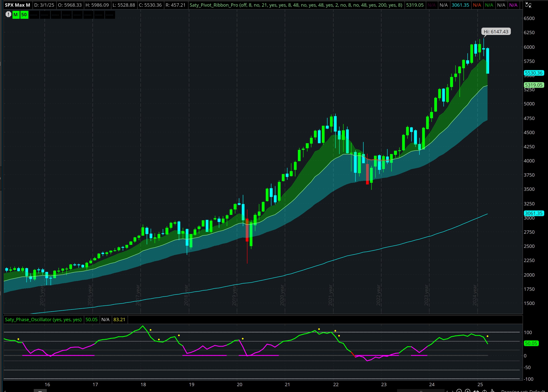The width and height of the screenshot is (548, 392).
Task: Click the scroll-right arrow beside bottom scrollbar
Action: 453,391
